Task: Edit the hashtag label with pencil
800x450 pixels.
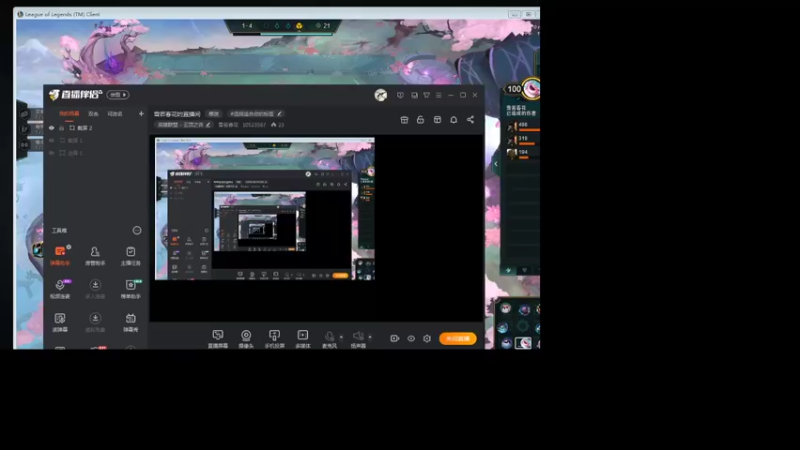Action: tap(279, 114)
